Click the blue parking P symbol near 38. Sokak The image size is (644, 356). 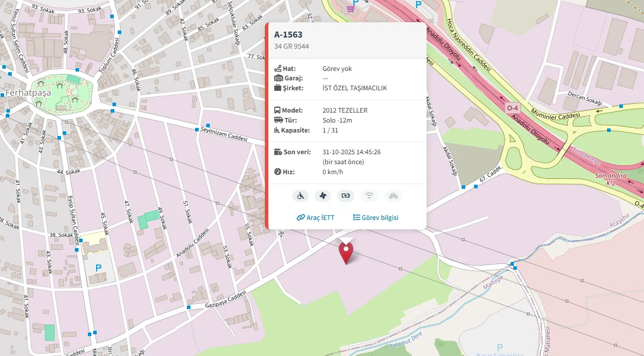(98, 267)
